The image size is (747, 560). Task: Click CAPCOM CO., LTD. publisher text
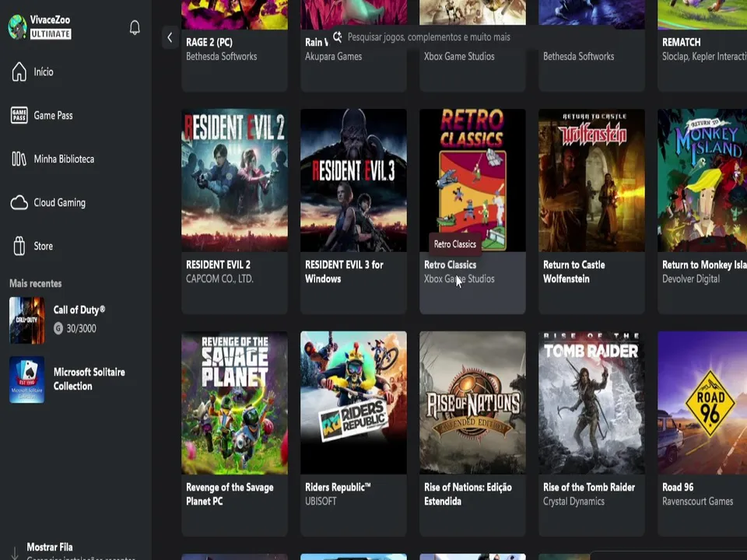(219, 279)
